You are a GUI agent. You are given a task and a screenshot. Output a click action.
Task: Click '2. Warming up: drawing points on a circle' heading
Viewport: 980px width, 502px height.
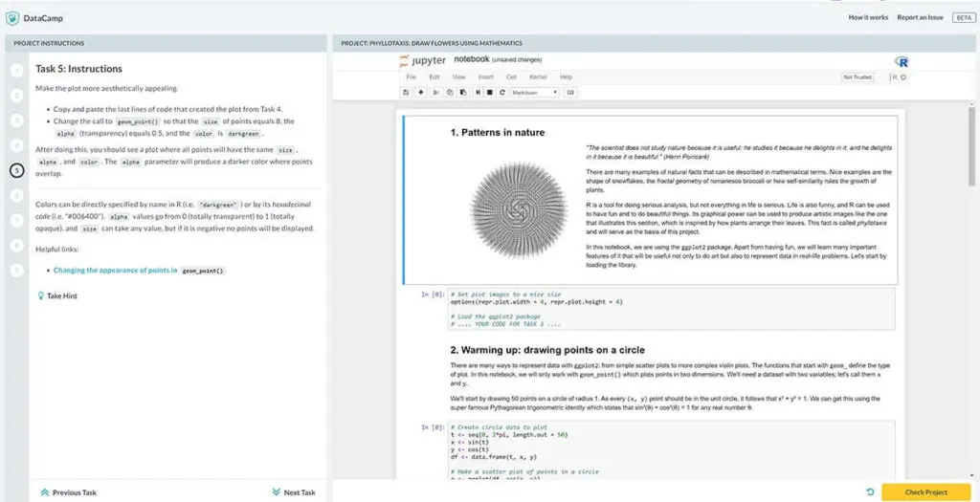[547, 350]
